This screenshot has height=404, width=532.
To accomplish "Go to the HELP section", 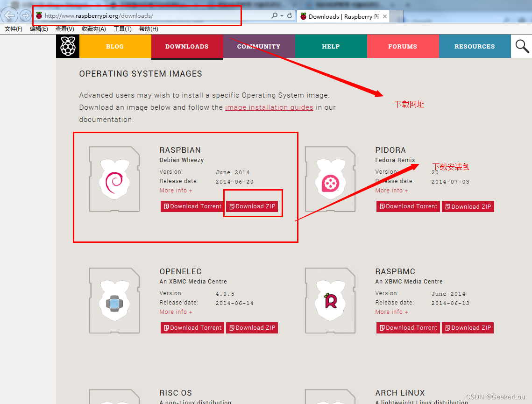I will point(331,47).
